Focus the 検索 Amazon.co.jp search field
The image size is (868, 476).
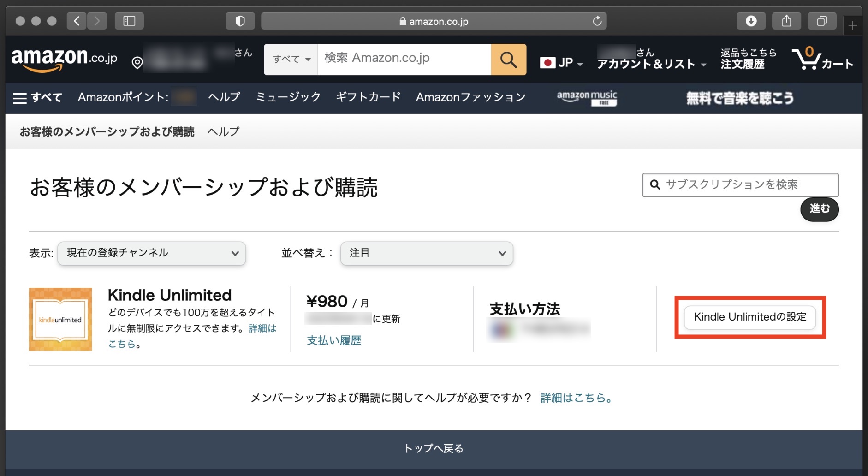pos(404,59)
